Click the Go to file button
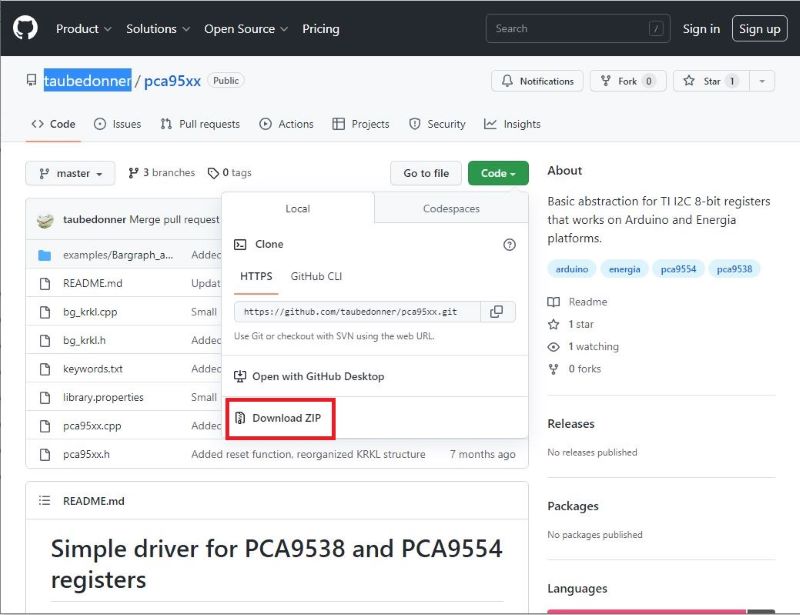 tap(426, 174)
